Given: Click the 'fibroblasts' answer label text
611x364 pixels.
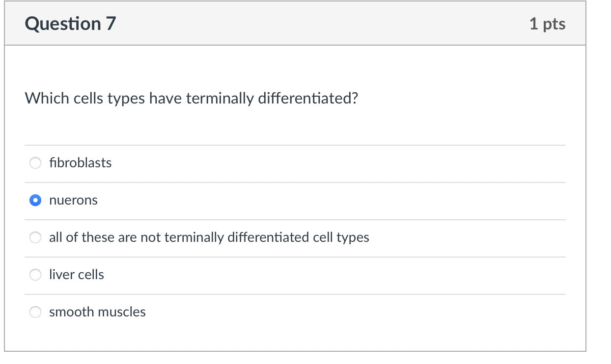Looking at the screenshot, I should click(x=80, y=163).
